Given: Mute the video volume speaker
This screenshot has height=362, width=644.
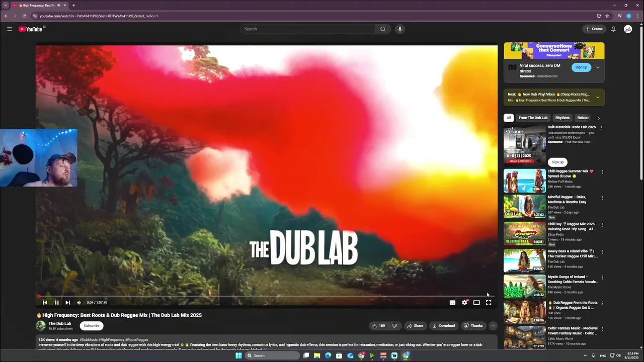Looking at the screenshot, I should pos(78,303).
